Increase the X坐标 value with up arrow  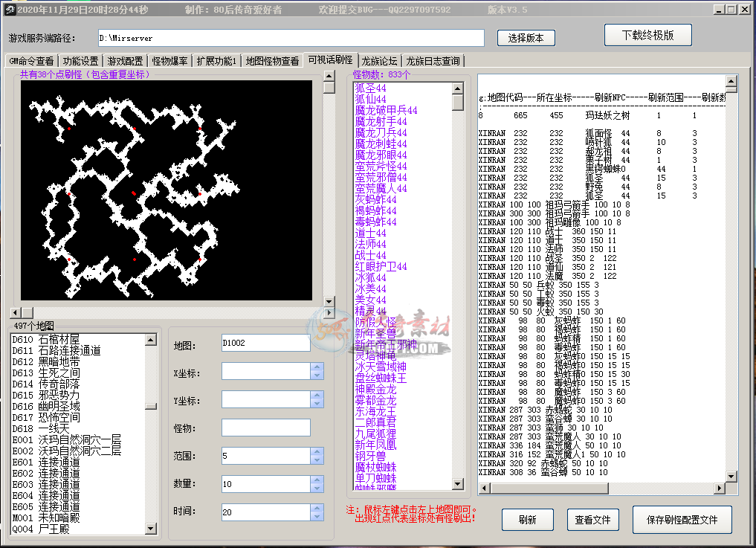click(317, 367)
